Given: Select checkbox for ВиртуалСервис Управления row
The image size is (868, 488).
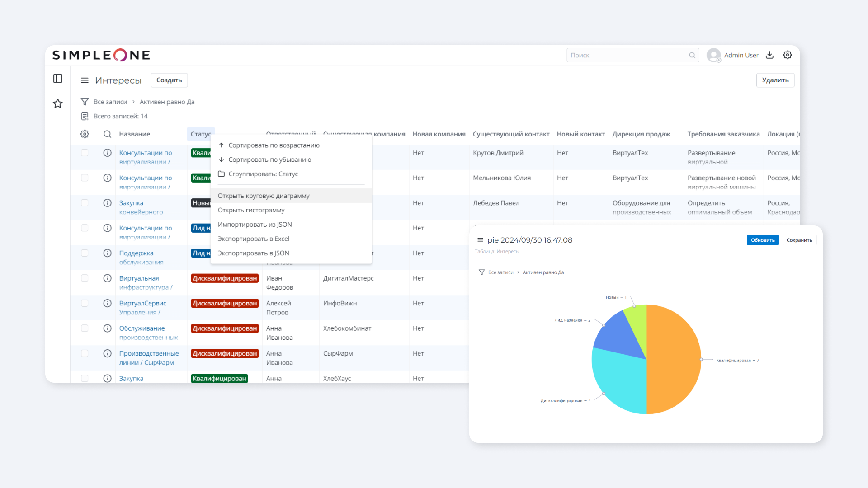Looking at the screenshot, I should tap(85, 303).
